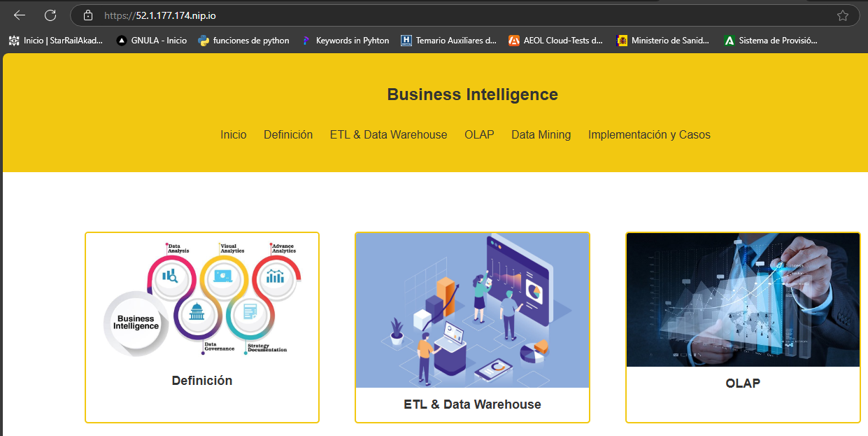Open the GNULA - Inicio bookmark
This screenshot has height=436, width=868.
click(x=152, y=41)
